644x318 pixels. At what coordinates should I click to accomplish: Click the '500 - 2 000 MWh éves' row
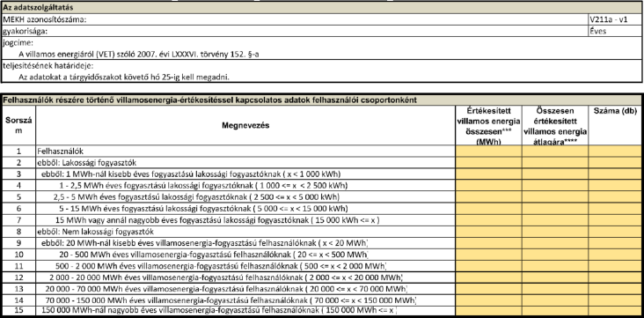coord(245,266)
